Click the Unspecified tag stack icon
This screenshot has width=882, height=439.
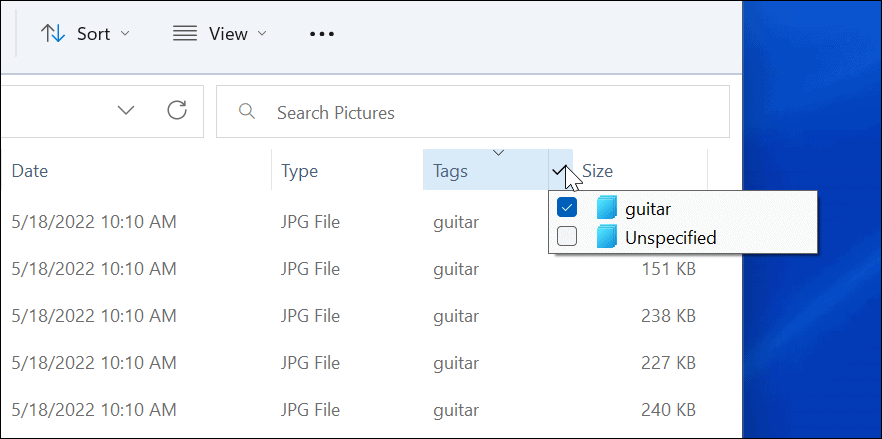point(606,237)
